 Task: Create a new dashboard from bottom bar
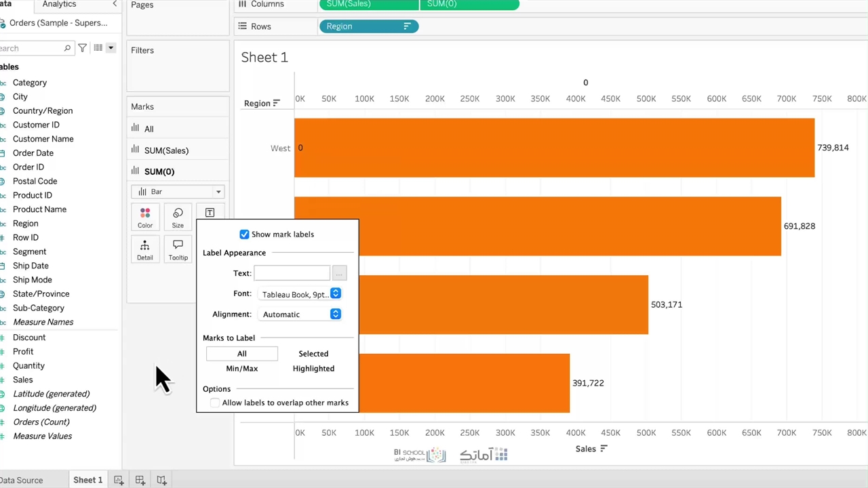click(140, 480)
